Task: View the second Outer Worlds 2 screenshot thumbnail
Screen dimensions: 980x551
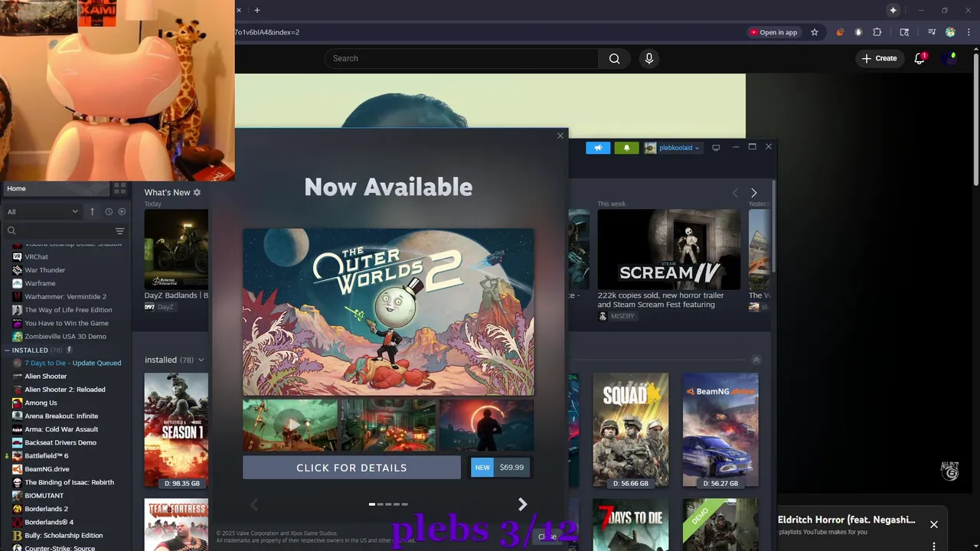Action: pyautogui.click(x=388, y=425)
